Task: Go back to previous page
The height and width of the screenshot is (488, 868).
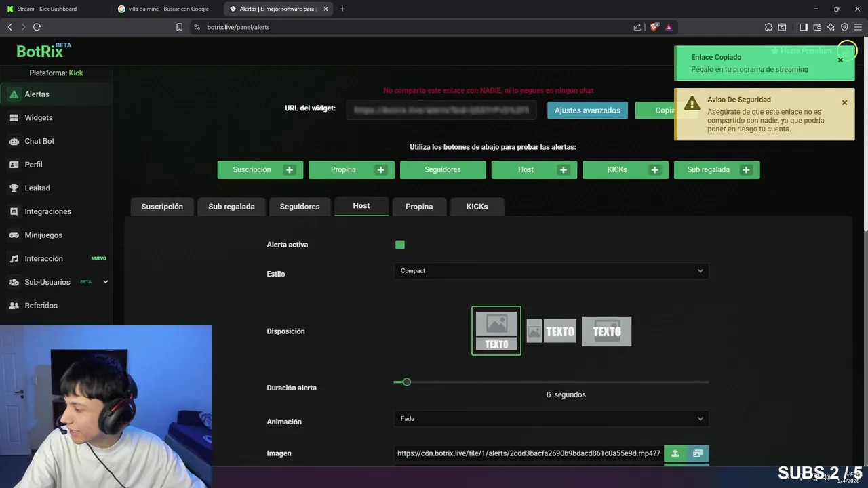Action: click(x=9, y=27)
